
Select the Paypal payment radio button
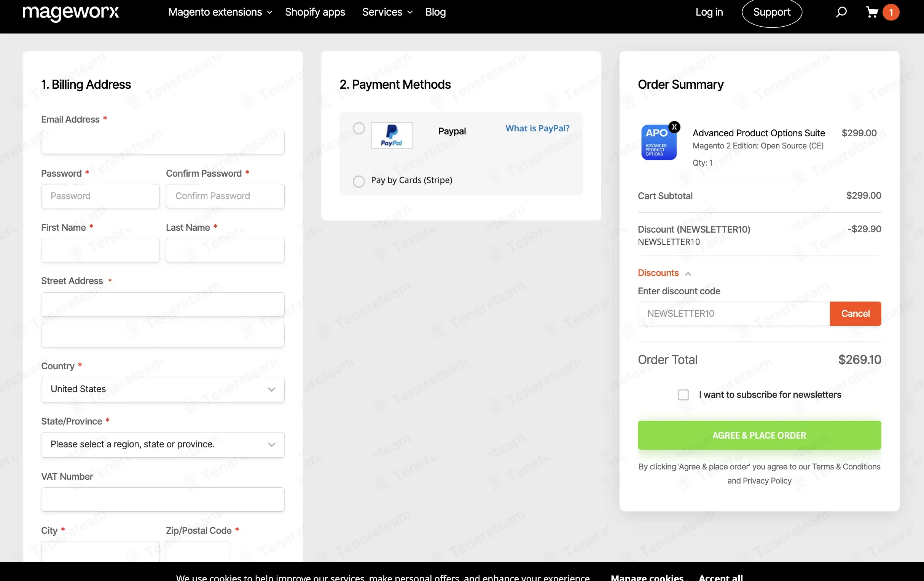click(358, 128)
